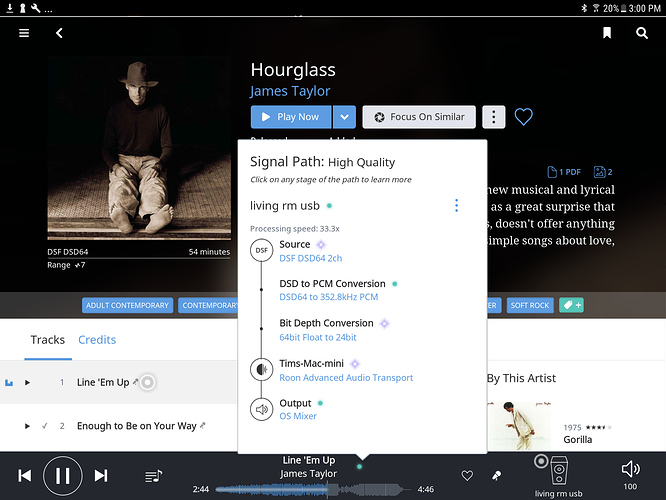Click the Bluetooth status icon
666x500 pixels.
click(x=584, y=8)
